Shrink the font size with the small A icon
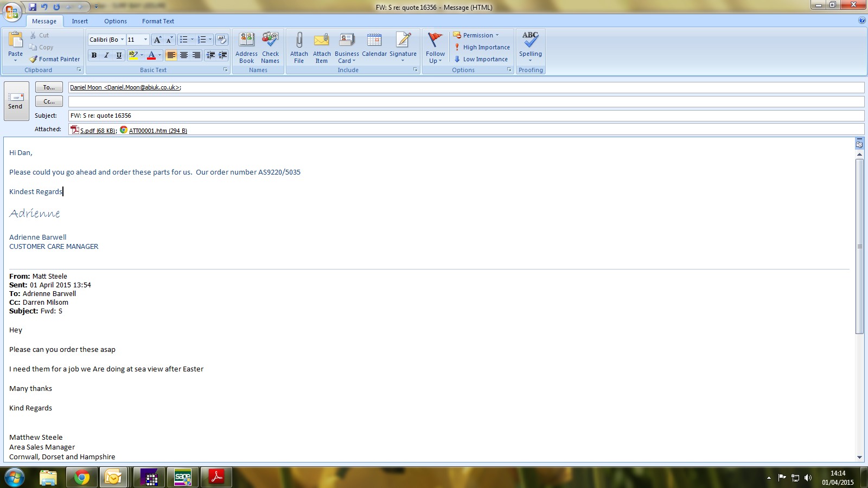The image size is (868, 488). click(169, 40)
